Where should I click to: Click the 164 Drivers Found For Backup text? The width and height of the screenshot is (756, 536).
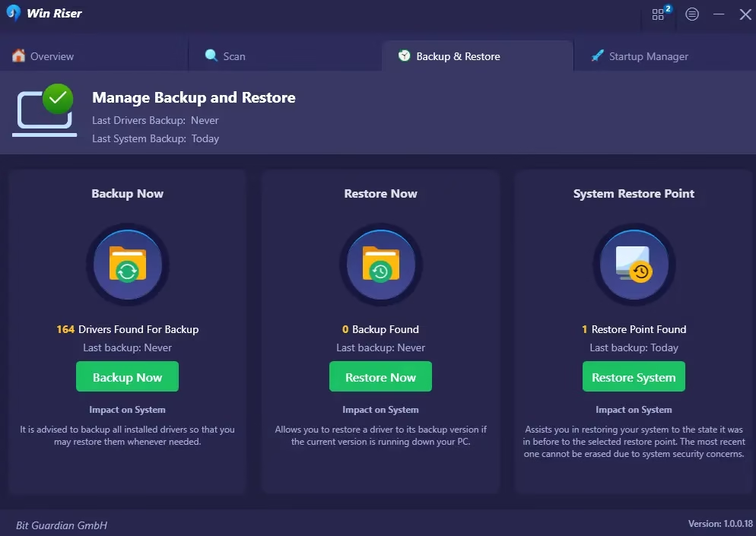[127, 329]
